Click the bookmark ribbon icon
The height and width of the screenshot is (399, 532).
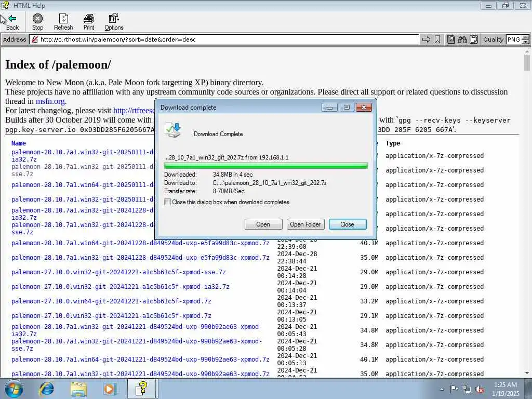point(437,39)
